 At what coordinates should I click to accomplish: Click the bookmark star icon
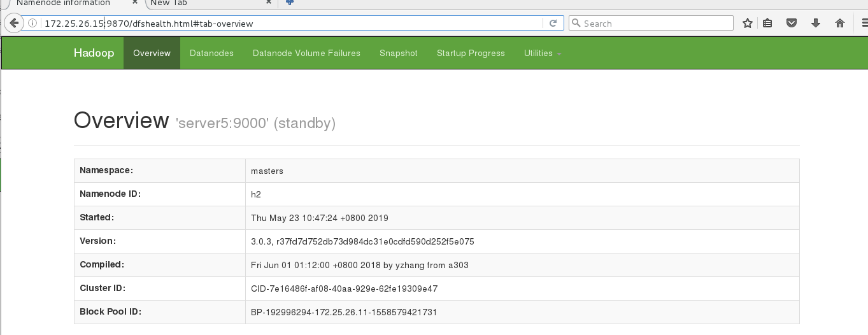[x=748, y=24]
